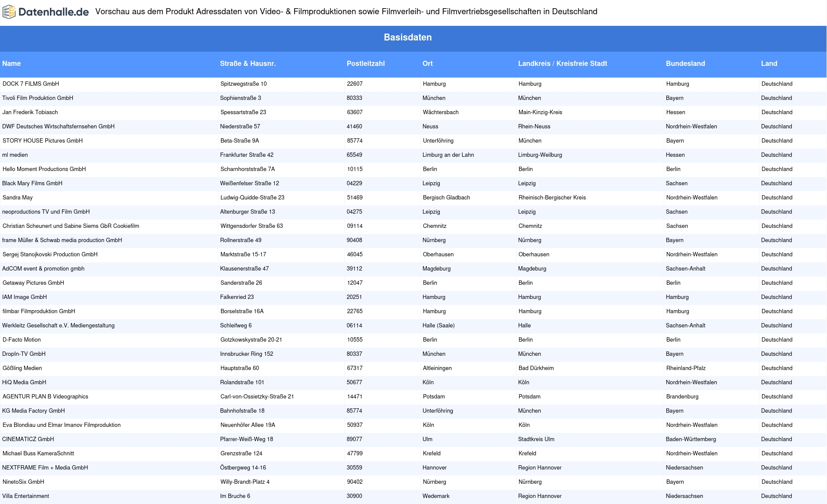Screen dimensions: 827x504
Task: Select postal code 09114
Action: 355,226
